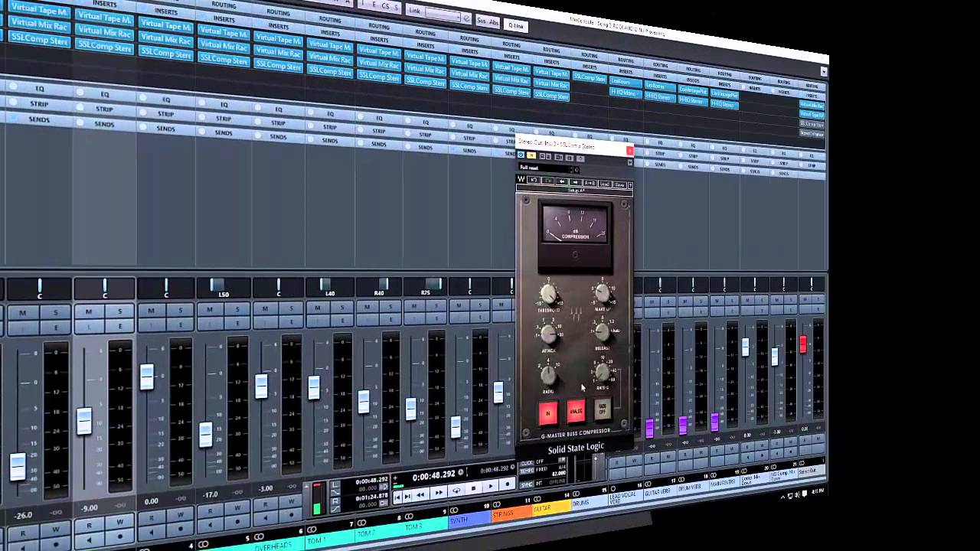Select the STRINGS channel name label
Screen dimensions: 980x551
pos(511,514)
